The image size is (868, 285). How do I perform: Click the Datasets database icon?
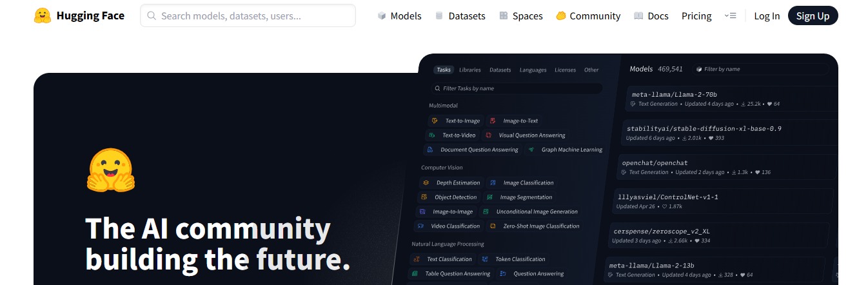click(439, 16)
